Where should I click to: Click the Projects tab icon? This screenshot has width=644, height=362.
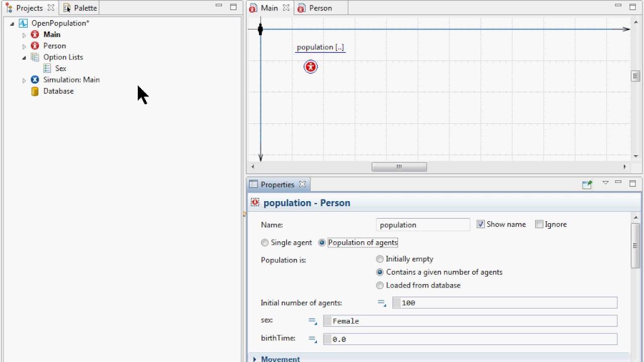(x=9, y=8)
